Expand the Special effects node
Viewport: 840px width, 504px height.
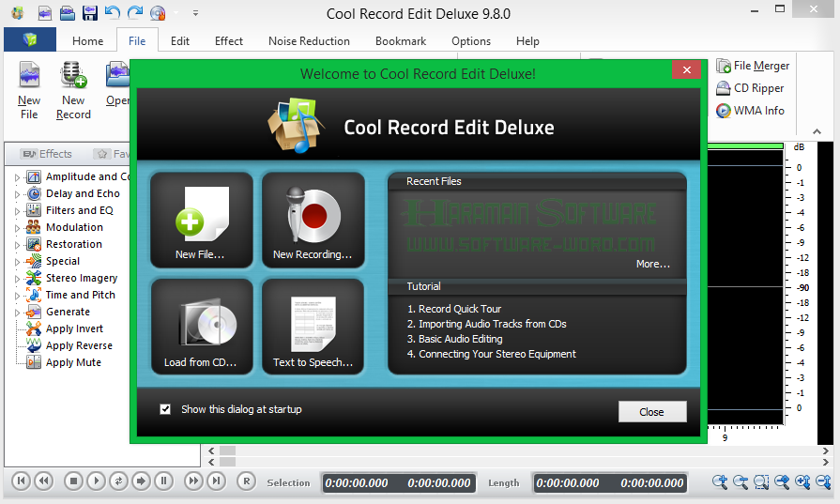point(17,262)
